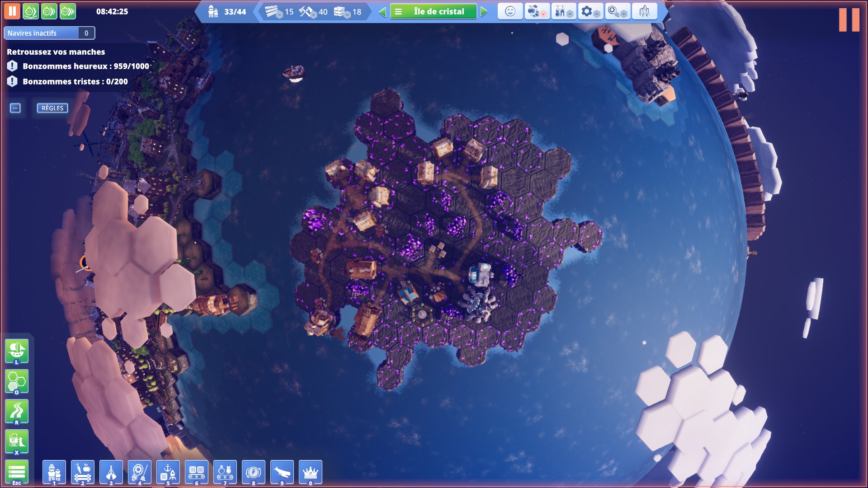
Task: Go to next island with right arrow
Action: click(x=484, y=12)
